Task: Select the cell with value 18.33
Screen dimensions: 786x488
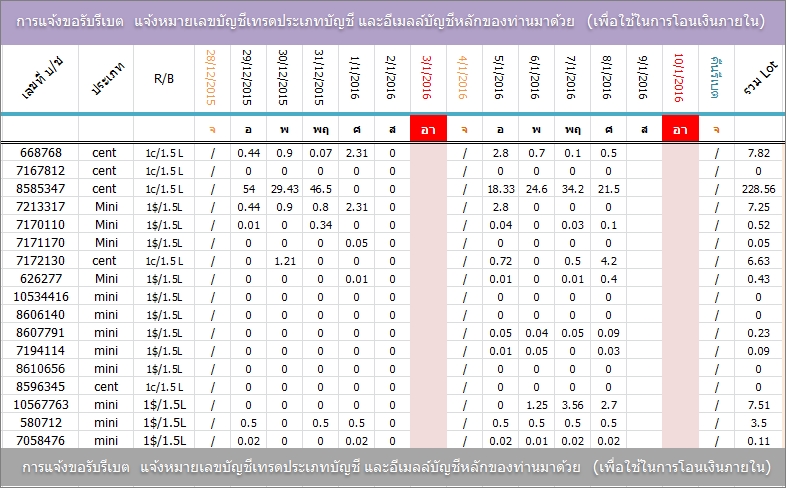Action: [x=500, y=189]
